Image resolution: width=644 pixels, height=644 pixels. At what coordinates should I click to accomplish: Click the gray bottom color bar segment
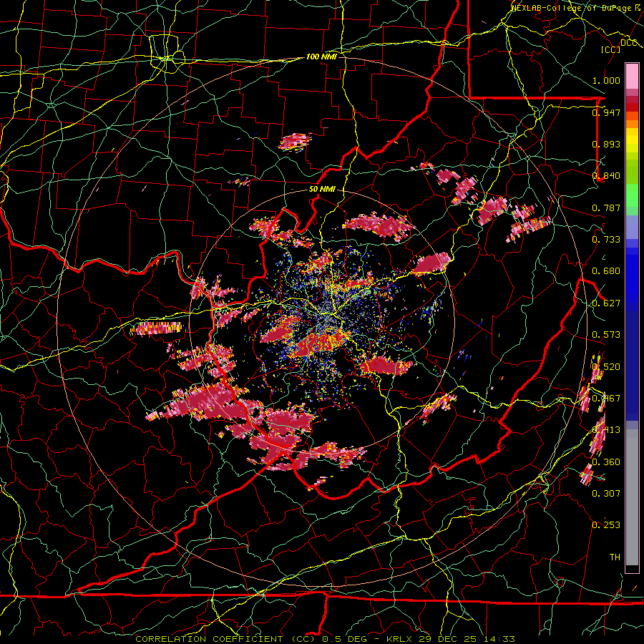point(632,497)
